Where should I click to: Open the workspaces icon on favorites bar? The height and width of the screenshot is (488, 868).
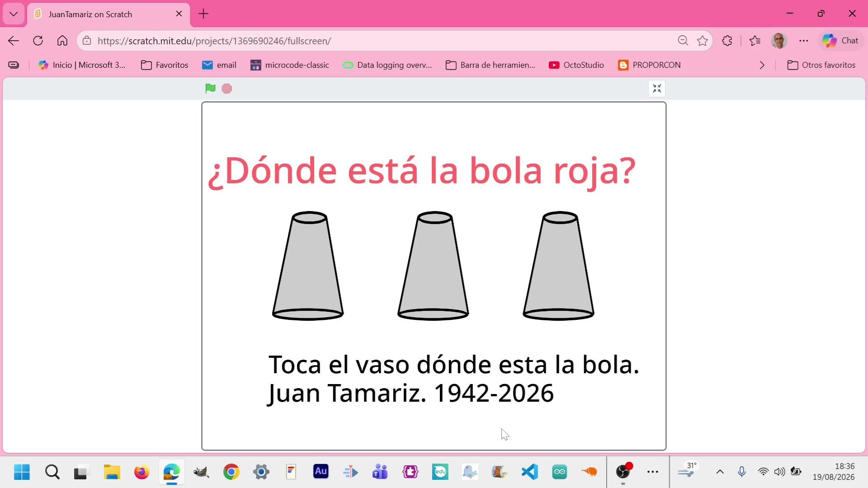click(14, 65)
